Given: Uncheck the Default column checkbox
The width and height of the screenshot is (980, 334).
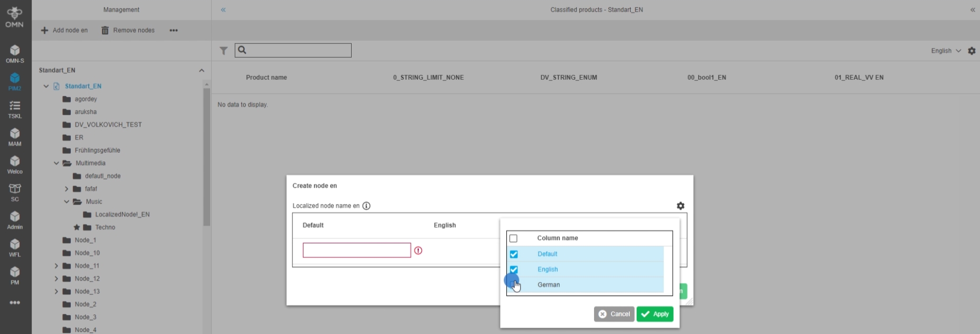Looking at the screenshot, I should point(514,254).
